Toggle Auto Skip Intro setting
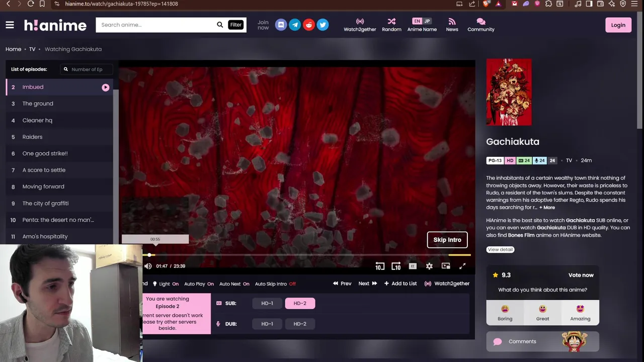Screen dimensions: 644x362 (275, 284)
